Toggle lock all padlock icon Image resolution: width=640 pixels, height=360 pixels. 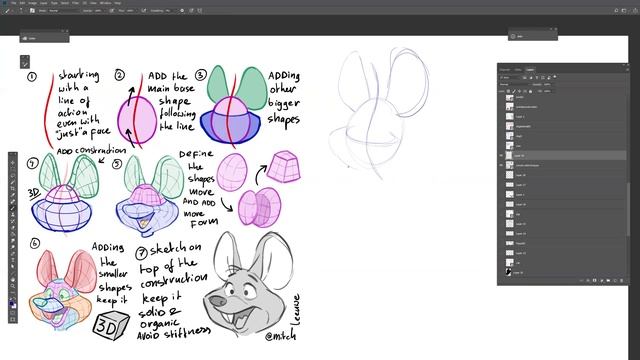531,91
